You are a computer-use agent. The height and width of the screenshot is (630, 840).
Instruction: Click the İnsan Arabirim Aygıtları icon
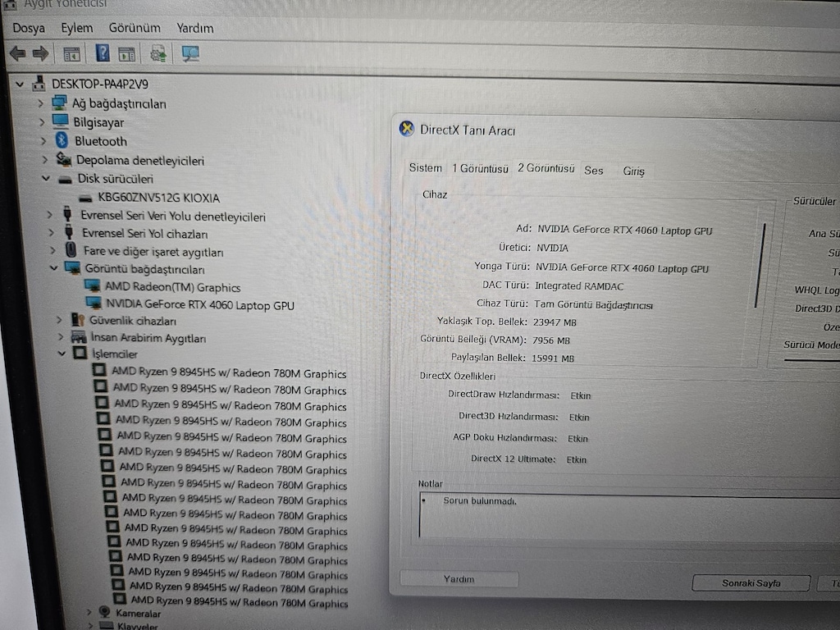point(79,337)
